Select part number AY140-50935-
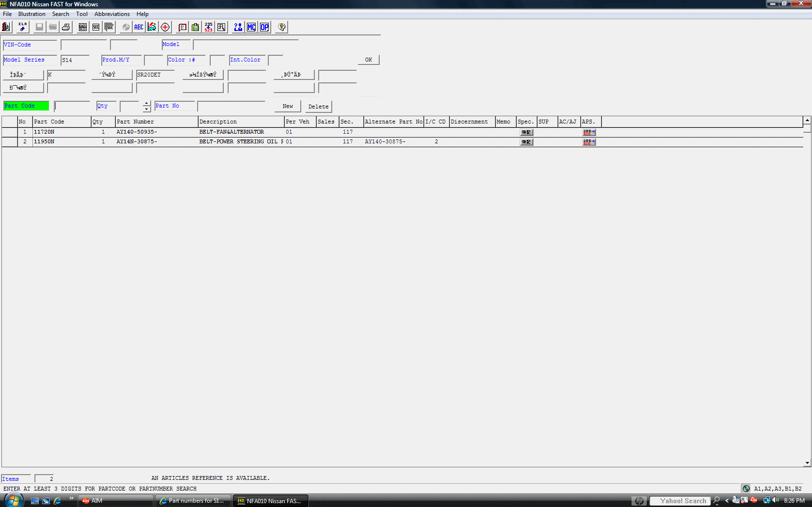Screen dimensions: 812x507 [137, 132]
